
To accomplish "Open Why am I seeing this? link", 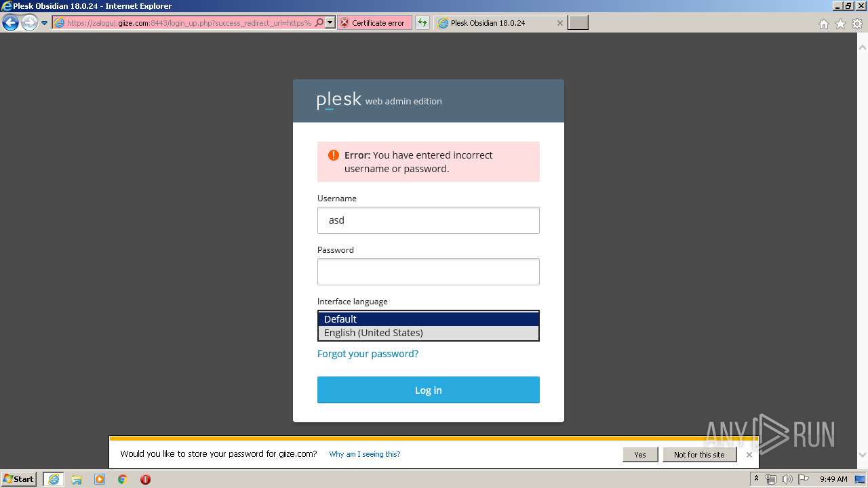I will pos(365,454).
